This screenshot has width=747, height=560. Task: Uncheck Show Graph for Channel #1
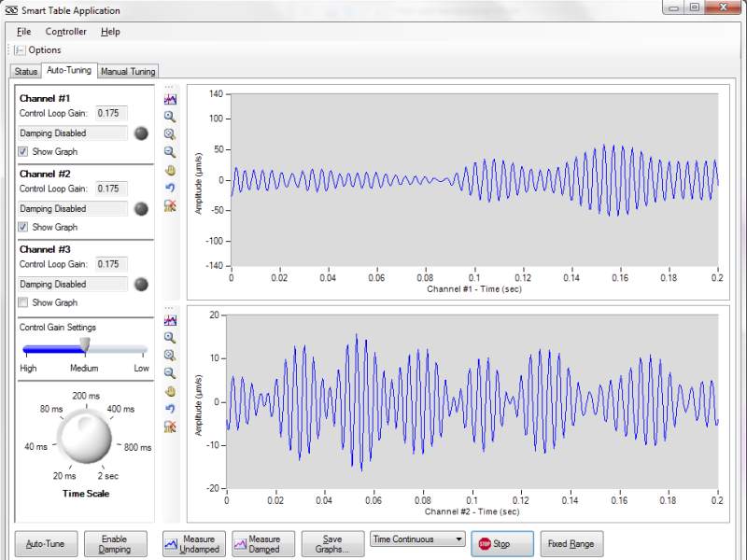tap(23, 151)
